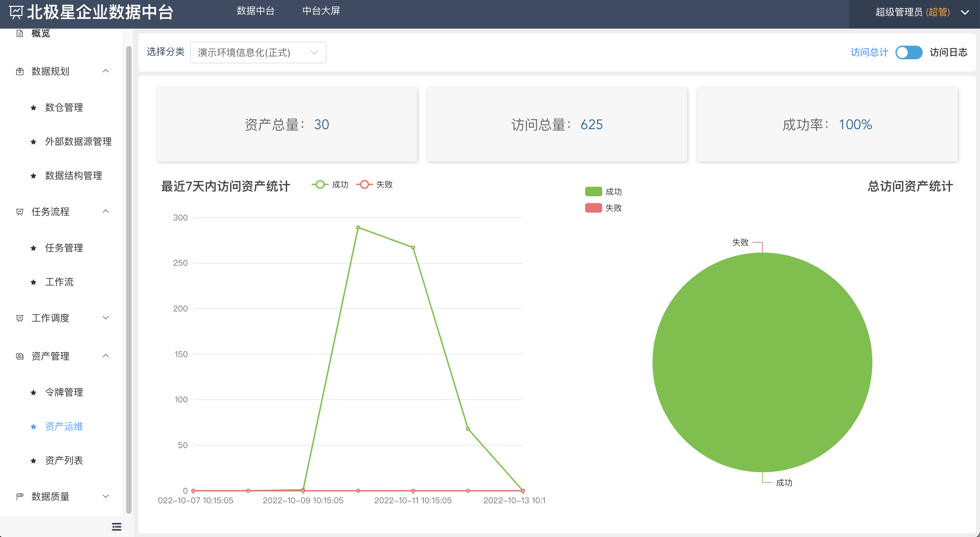
Task: Toggle 失败 red legend of pie chart
Action: [x=603, y=208]
